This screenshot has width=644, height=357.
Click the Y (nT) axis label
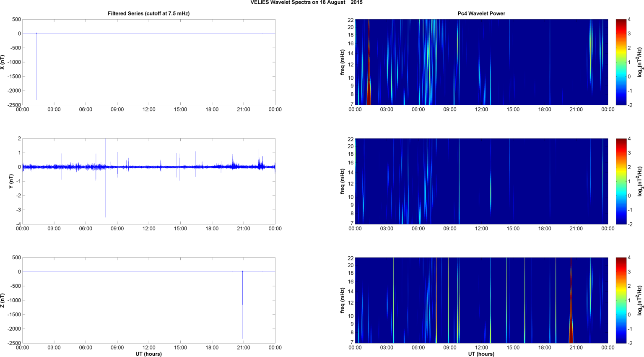(x=11, y=181)
